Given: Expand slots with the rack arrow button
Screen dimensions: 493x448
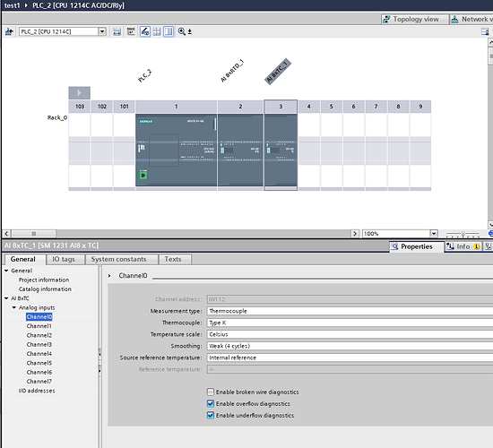Looking at the screenshot, I should click(79, 93).
